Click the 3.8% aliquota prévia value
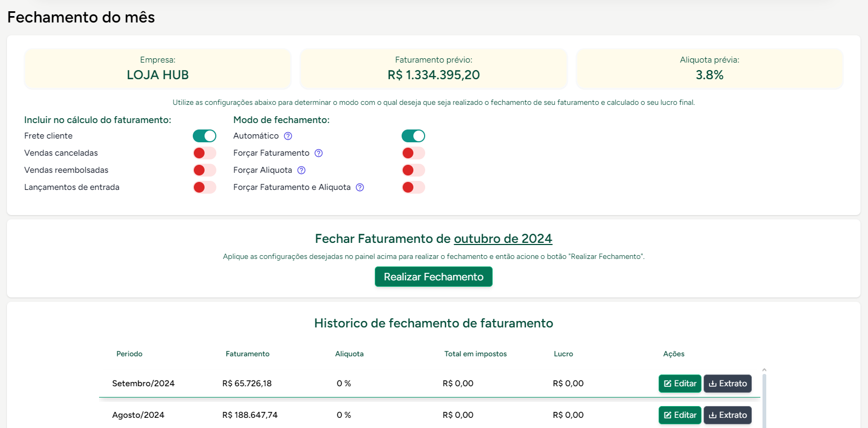Screen dimensions: 868x428 (710, 75)
